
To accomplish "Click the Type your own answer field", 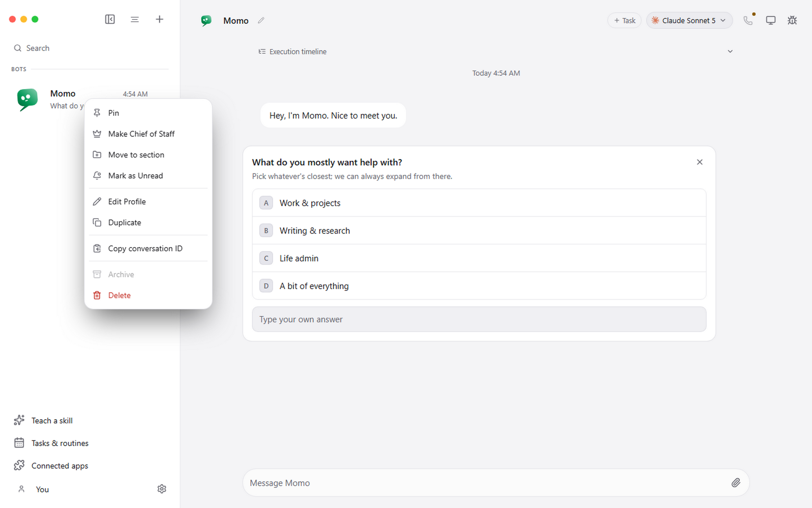I will coord(479,319).
